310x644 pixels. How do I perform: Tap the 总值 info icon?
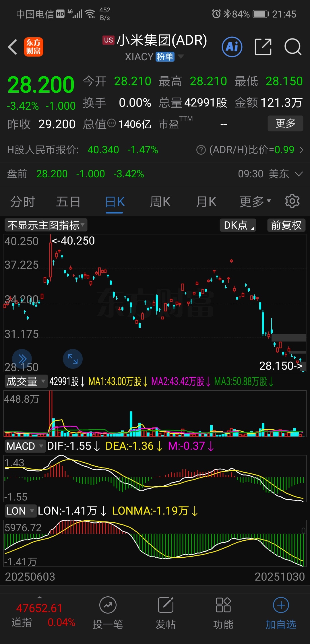coord(112,123)
